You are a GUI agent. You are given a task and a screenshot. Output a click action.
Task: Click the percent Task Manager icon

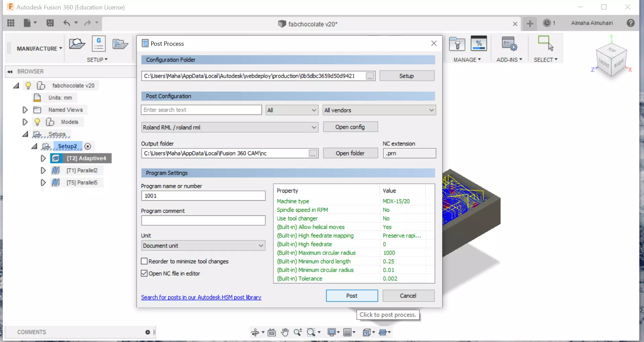pyautogui.click(x=479, y=43)
